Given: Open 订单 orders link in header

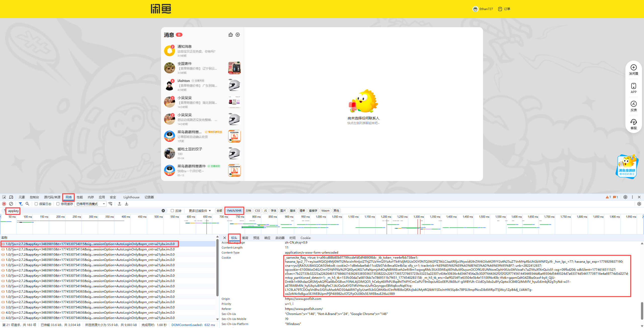Looking at the screenshot, I should (504, 9).
